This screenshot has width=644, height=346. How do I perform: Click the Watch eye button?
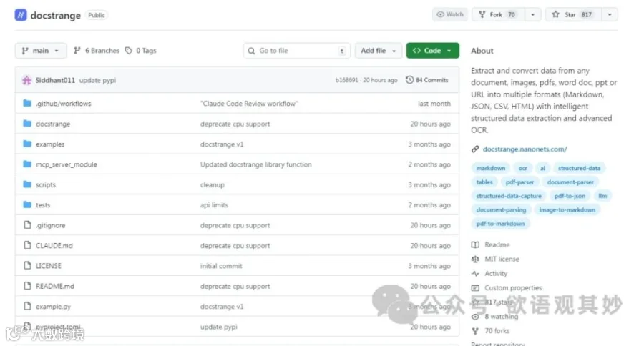pyautogui.click(x=450, y=14)
